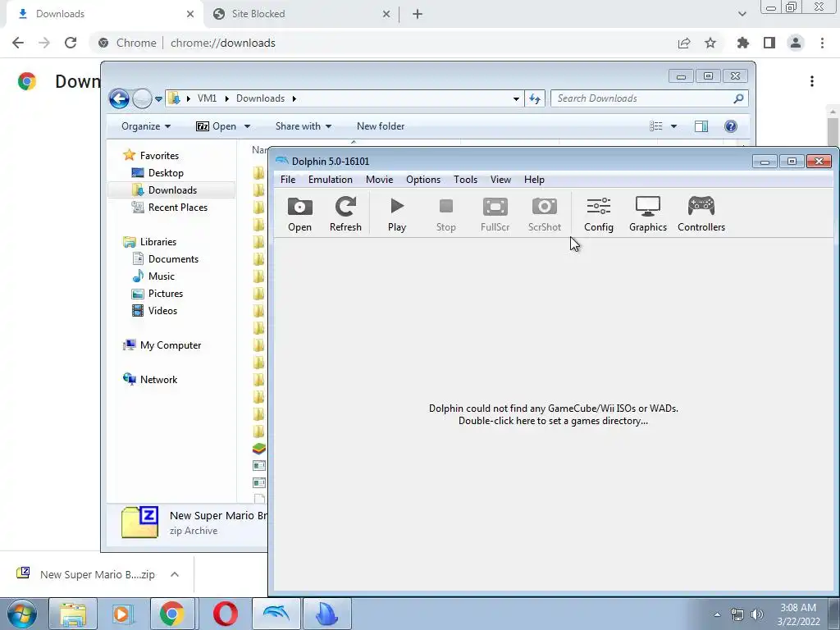Viewport: 840px width, 630px height.
Task: Click the Open button with 7z icon
Action: pyautogui.click(x=216, y=126)
